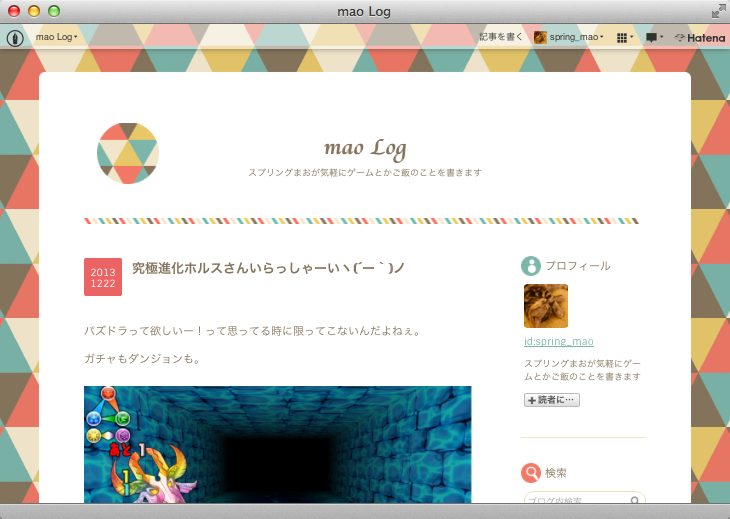Click the blog description under the title
730x519 pixels.
coord(365,173)
